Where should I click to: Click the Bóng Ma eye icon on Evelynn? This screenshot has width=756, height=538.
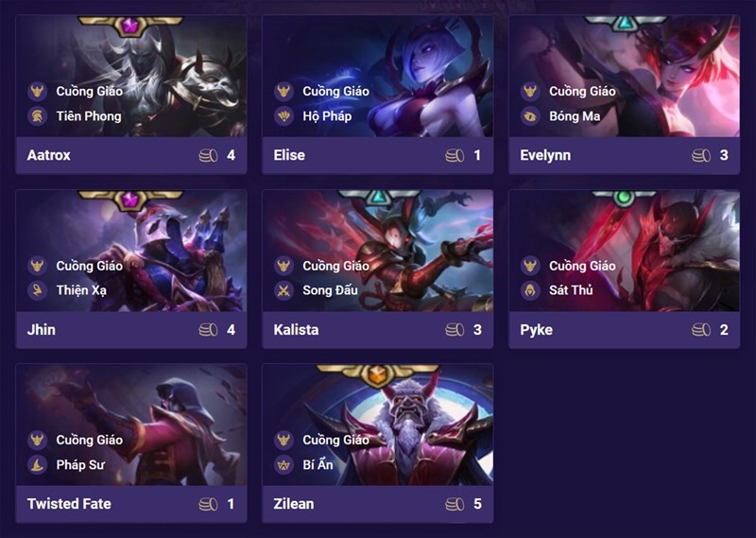pyautogui.click(x=530, y=116)
